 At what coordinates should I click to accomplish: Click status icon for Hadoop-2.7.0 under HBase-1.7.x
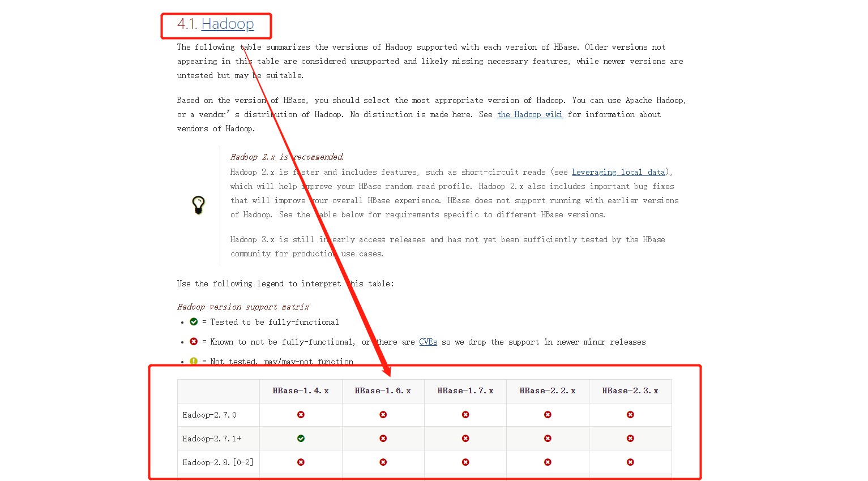pos(465,415)
